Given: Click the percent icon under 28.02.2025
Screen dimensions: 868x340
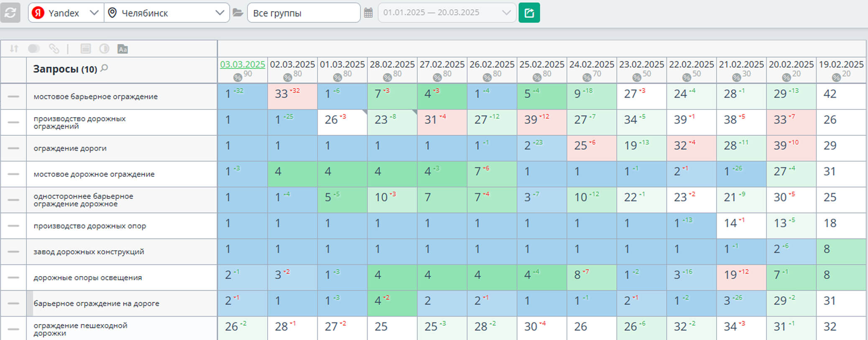Looking at the screenshot, I should click(387, 77).
